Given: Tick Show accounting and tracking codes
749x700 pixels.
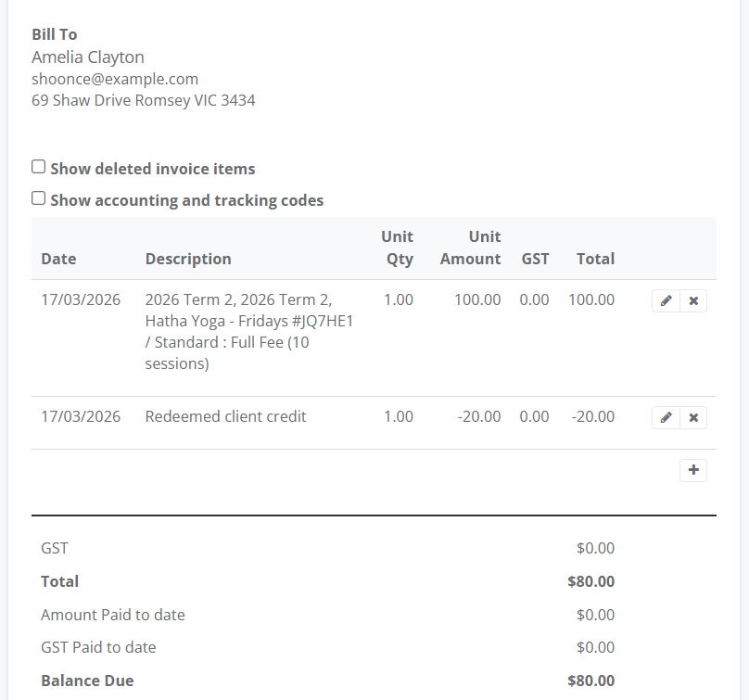Looking at the screenshot, I should (x=39, y=198).
